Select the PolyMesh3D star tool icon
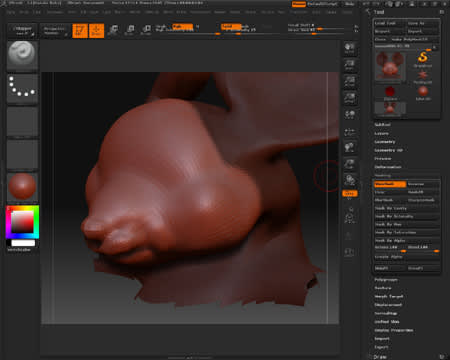This screenshot has height=360, width=450. (423, 76)
